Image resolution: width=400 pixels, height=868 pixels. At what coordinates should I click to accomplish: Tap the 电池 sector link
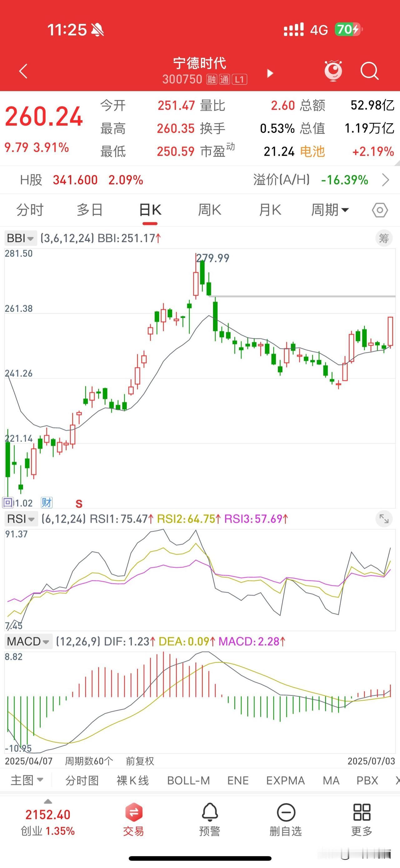[312, 152]
